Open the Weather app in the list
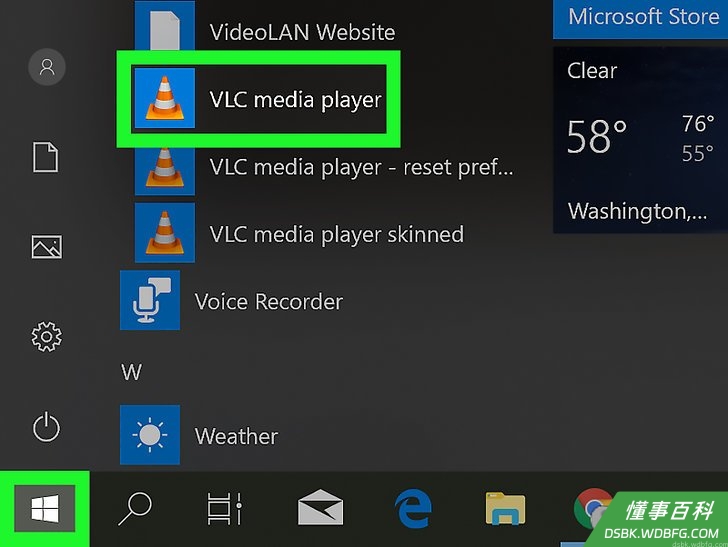 (x=200, y=435)
